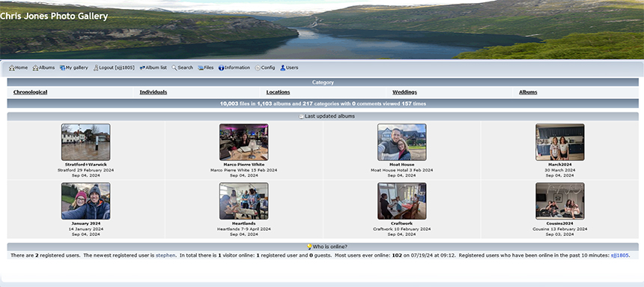Click the Logout person icon
The width and height of the screenshot is (644, 287).
[x=96, y=68]
